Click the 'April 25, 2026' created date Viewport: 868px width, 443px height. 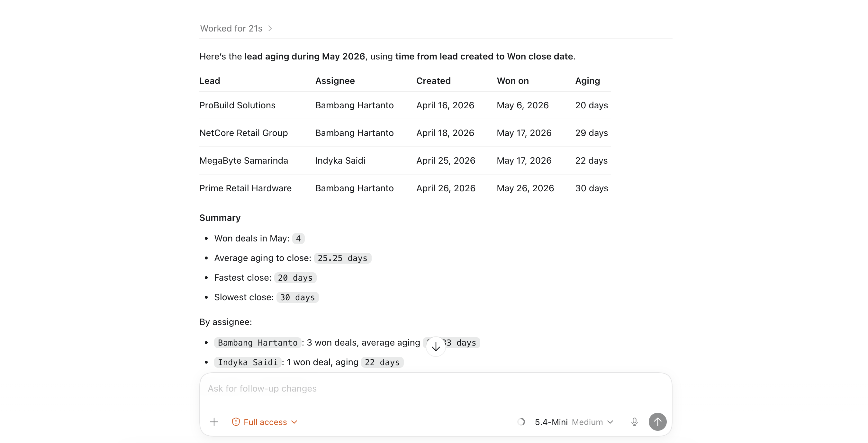(446, 160)
